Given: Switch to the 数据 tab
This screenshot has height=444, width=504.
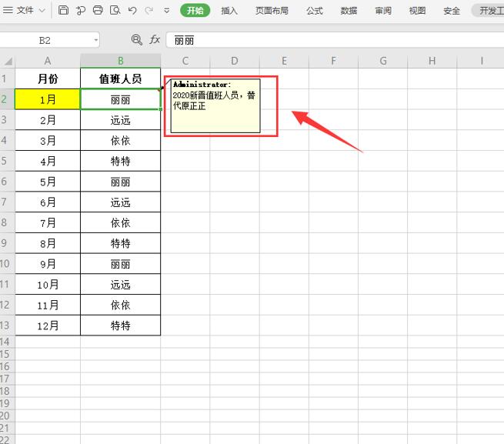Looking at the screenshot, I should coord(349,11).
